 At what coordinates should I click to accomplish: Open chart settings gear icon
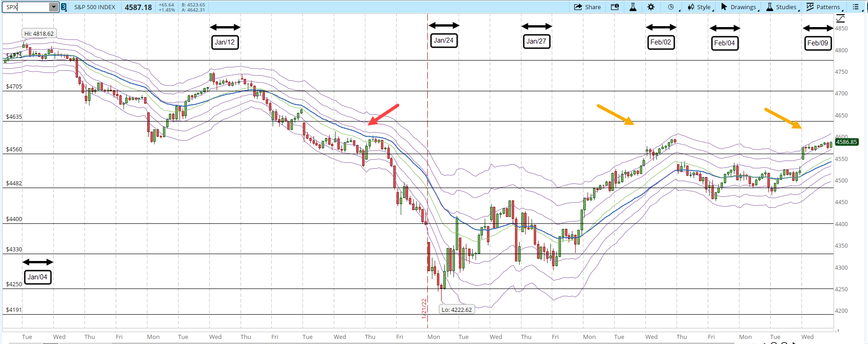coord(651,7)
